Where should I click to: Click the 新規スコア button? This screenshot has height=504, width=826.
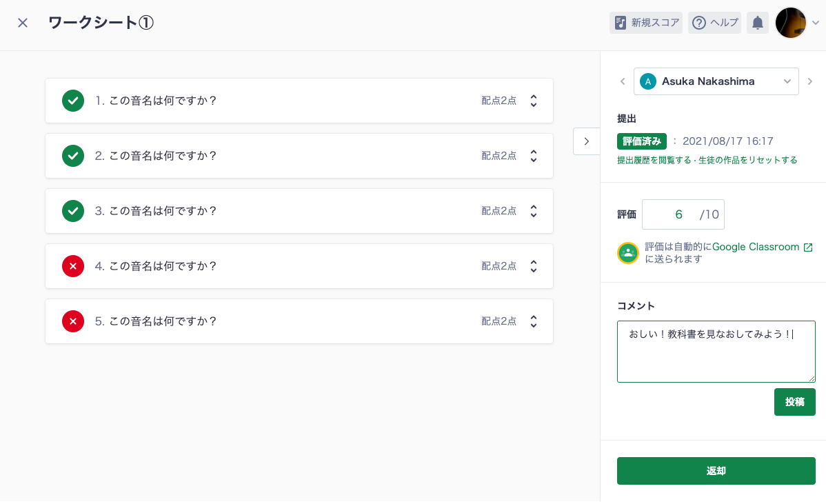tap(646, 23)
